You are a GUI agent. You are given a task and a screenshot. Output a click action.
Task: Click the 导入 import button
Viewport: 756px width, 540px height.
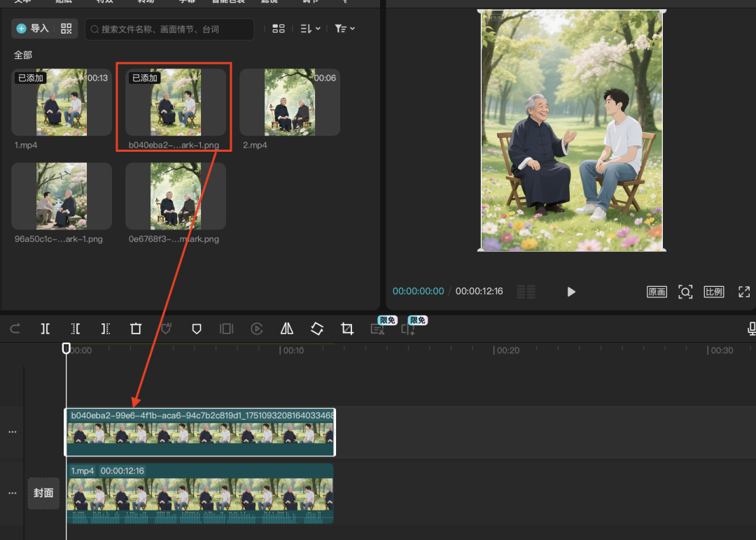33,29
